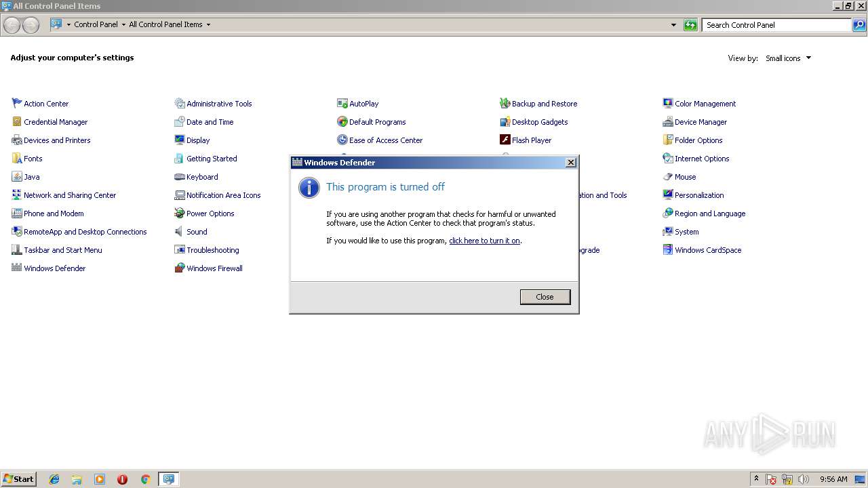Click the Date and Time icon
Viewport: 868px width, 488px height.
point(180,122)
